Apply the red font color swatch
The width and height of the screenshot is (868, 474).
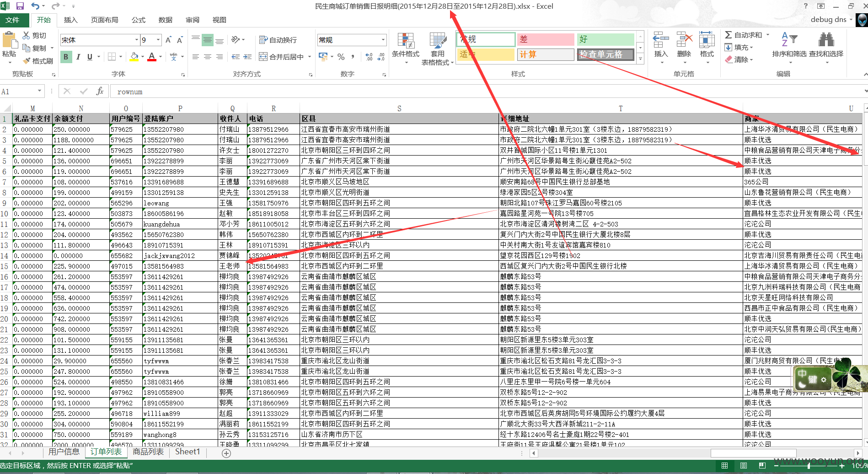pos(152,57)
